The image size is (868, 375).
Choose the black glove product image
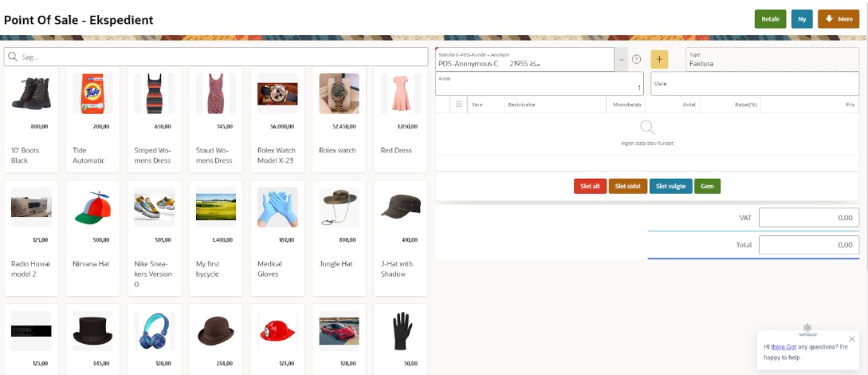(x=401, y=330)
